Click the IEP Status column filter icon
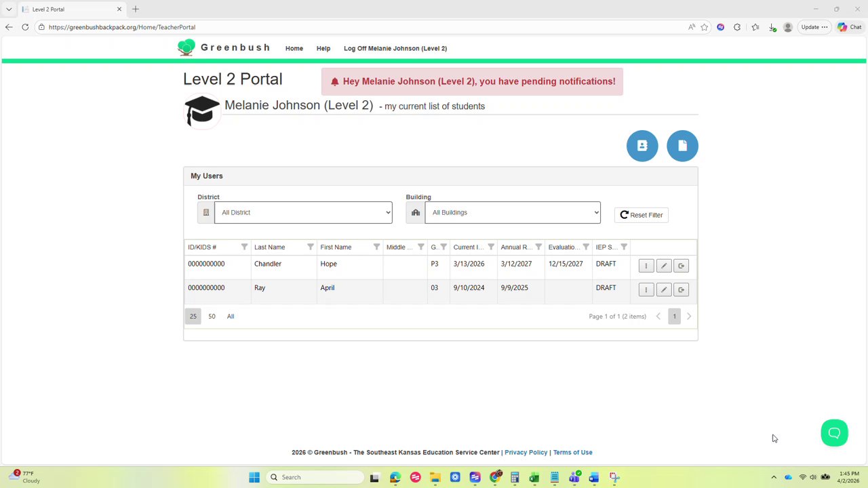The image size is (868, 488). [x=624, y=247]
